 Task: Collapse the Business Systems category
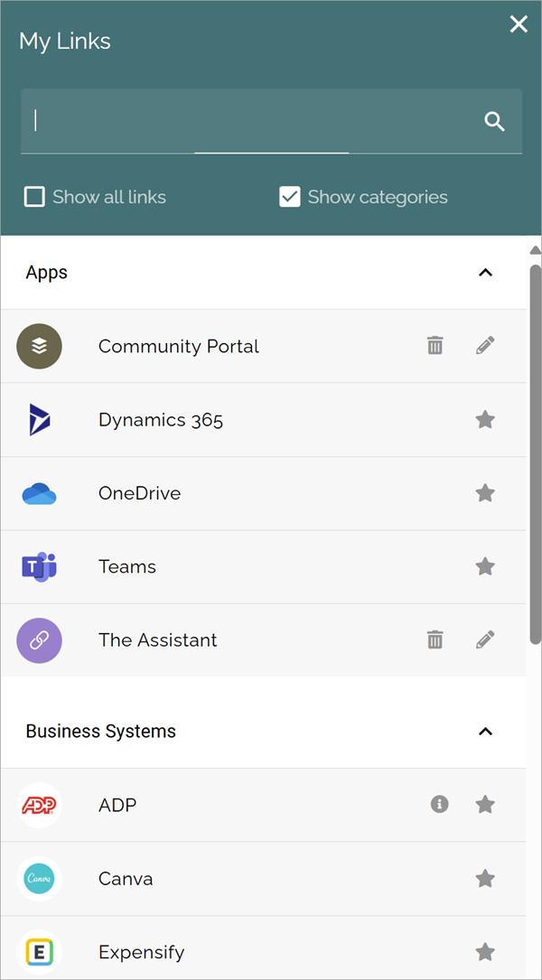[x=485, y=732]
